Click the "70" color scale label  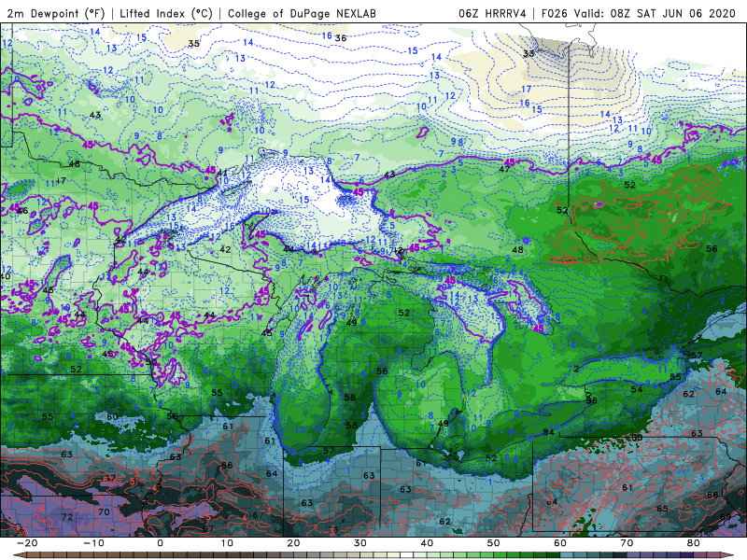pyautogui.click(x=627, y=543)
